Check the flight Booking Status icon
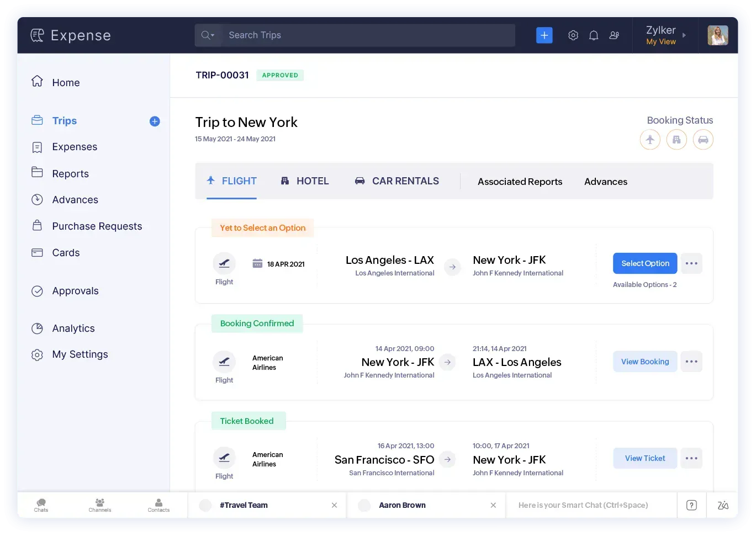This screenshot has height=536, width=756. (650, 139)
